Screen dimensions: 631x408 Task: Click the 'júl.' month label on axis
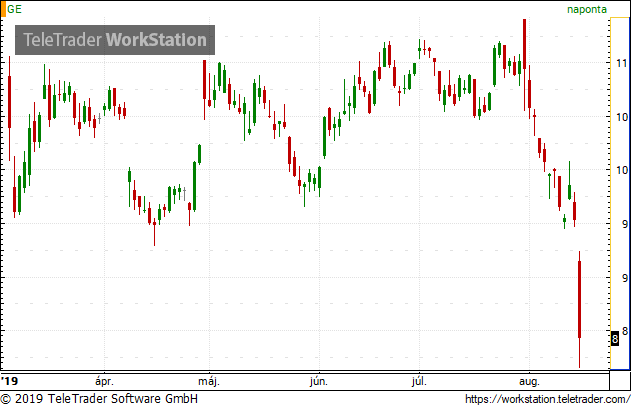tap(419, 381)
